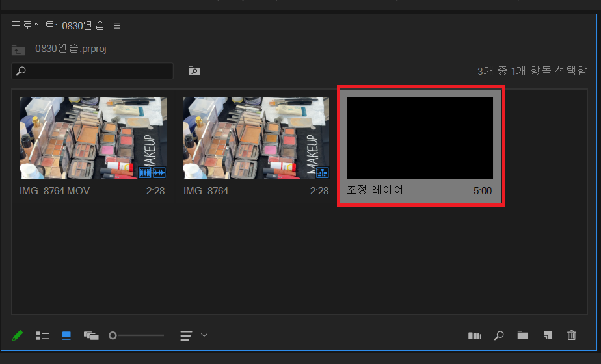Select the IMG_8764.MOV clip thumbnail
This screenshot has width=601, height=364.
tap(93, 138)
